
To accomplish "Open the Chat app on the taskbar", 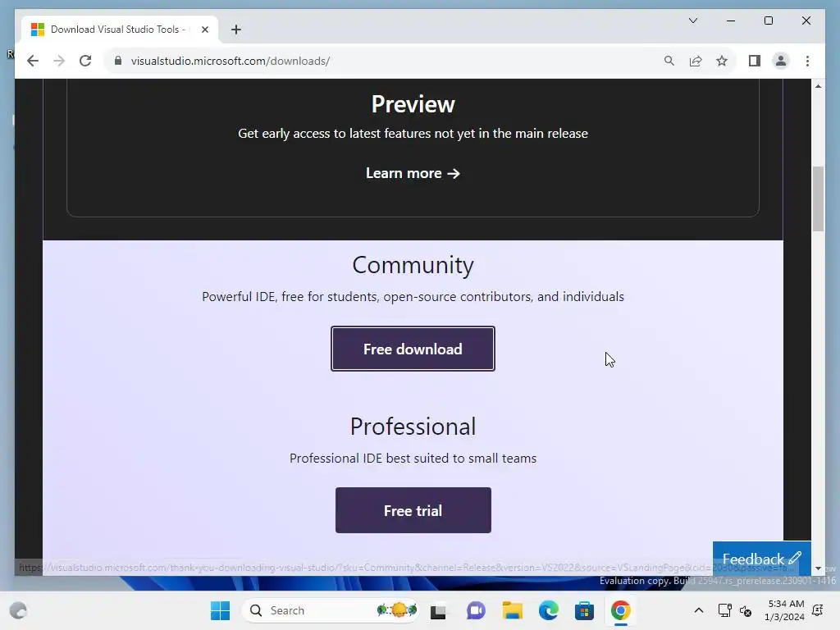I will [475, 610].
